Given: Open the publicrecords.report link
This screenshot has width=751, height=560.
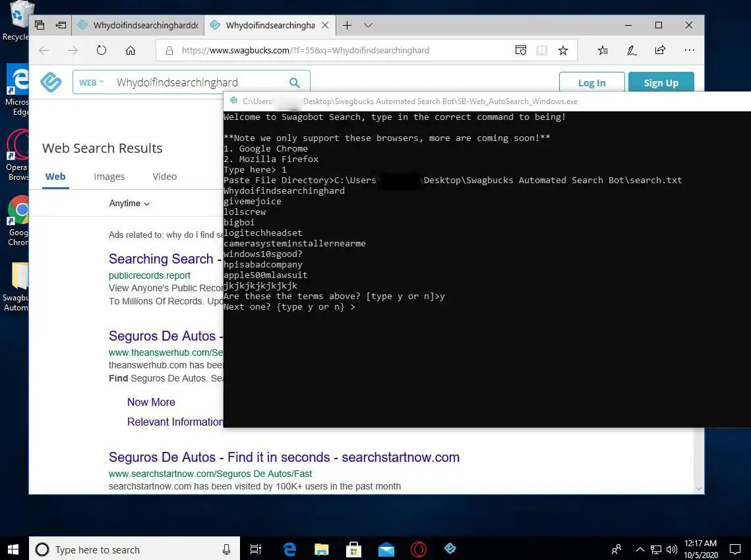Looking at the screenshot, I should (150, 275).
